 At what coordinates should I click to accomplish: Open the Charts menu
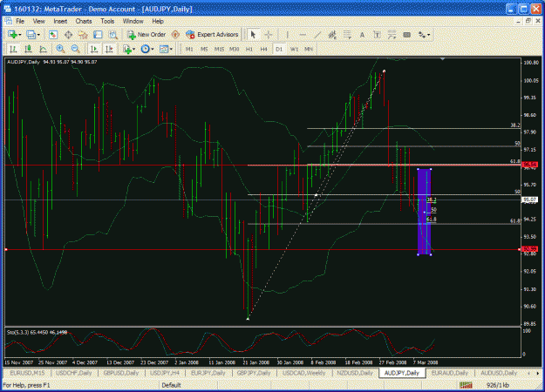84,21
